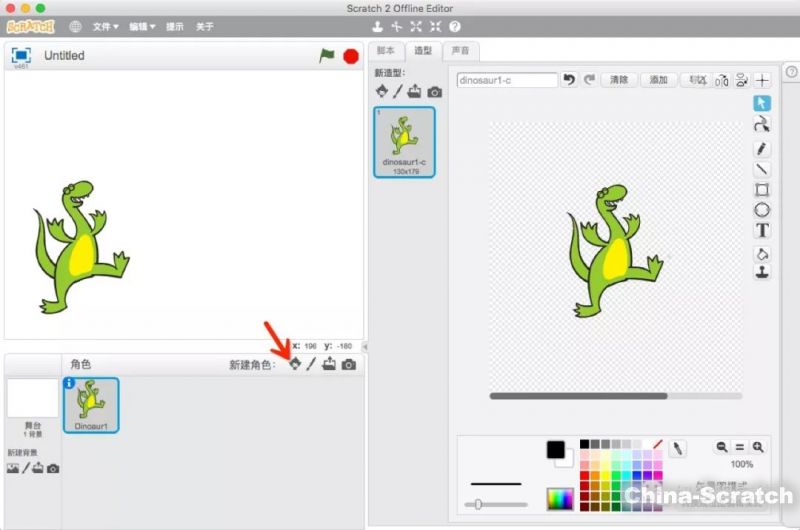Click the 添加 (Add) button

pos(658,80)
